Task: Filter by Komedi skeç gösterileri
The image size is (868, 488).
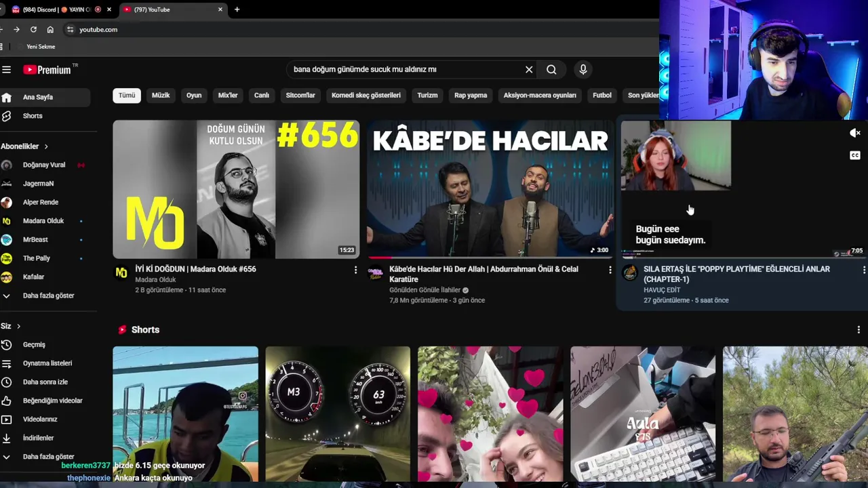Action: (366, 96)
